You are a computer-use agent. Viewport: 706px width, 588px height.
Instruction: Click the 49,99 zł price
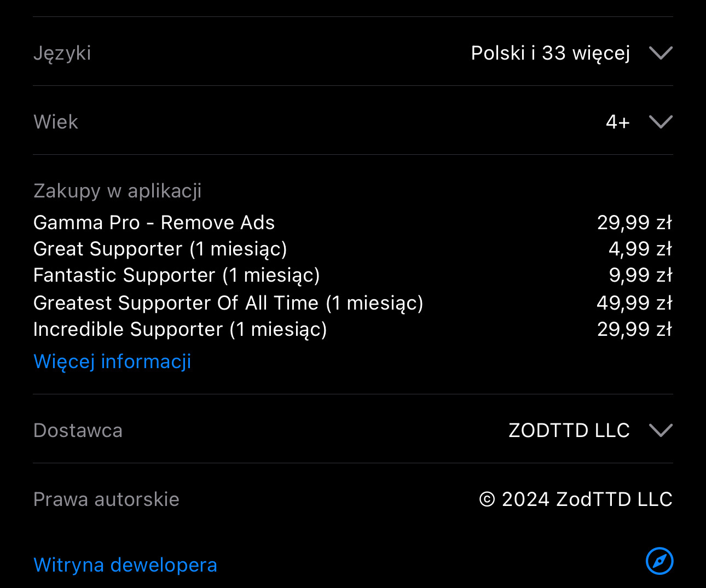[634, 303]
